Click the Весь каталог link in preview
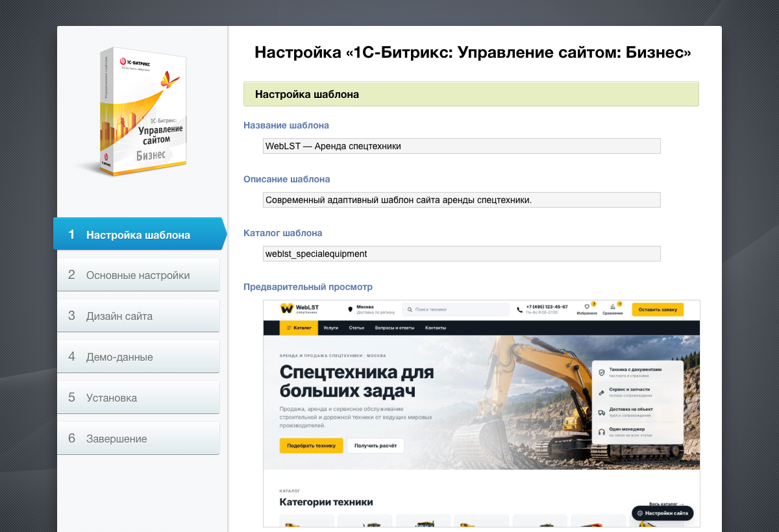 point(667,503)
